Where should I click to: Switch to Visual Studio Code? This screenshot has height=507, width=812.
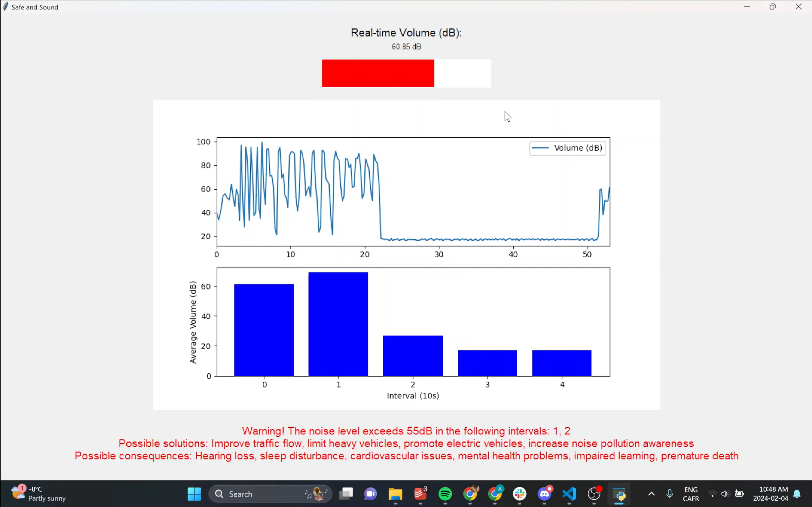[x=569, y=494]
